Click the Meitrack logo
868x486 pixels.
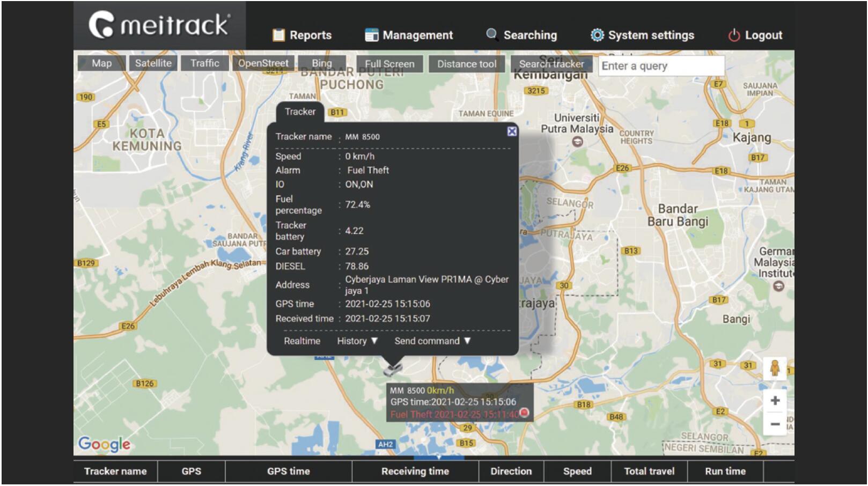tap(159, 25)
